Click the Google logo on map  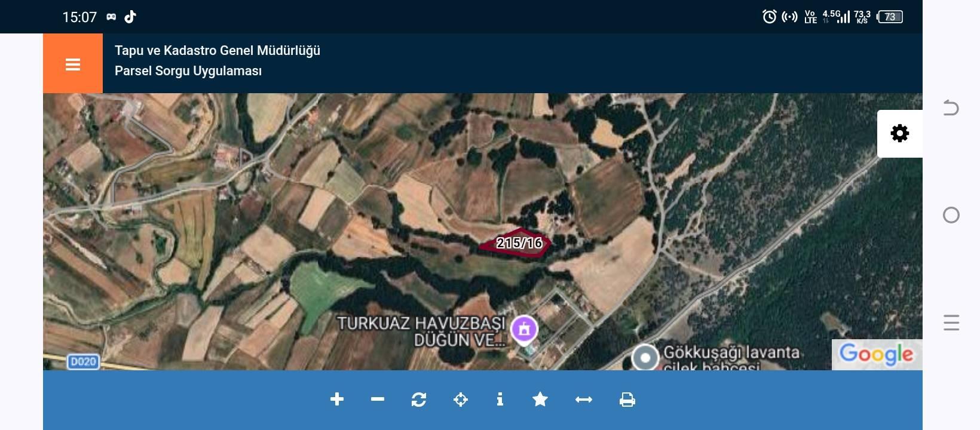(877, 354)
